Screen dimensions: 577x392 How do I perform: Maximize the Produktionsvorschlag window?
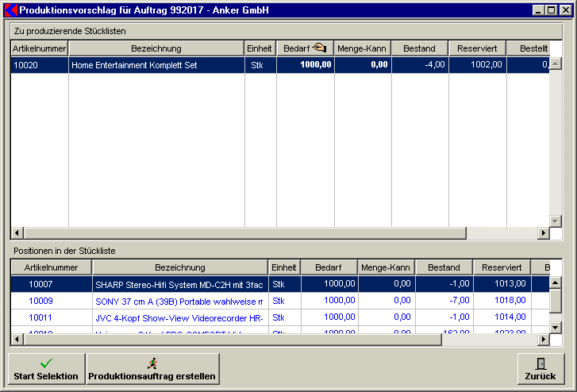551,10
